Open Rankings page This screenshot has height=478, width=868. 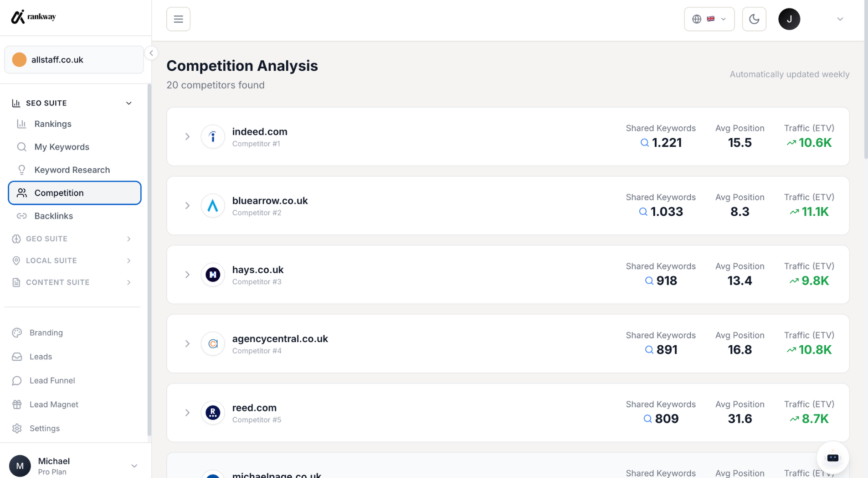pos(75,124)
